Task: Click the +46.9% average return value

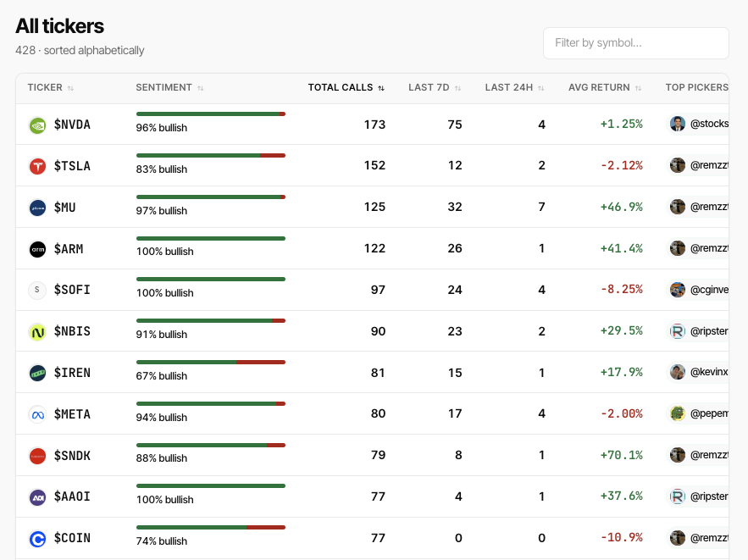Action: (x=621, y=207)
